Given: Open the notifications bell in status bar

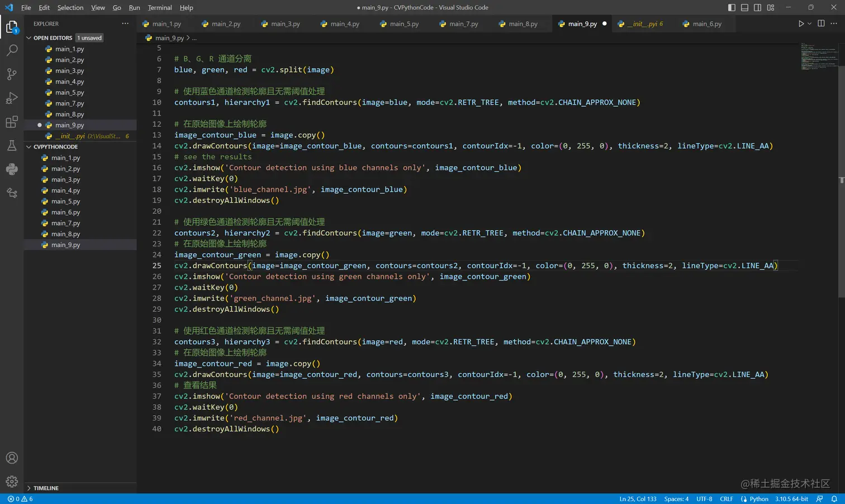Looking at the screenshot, I should coord(834,499).
